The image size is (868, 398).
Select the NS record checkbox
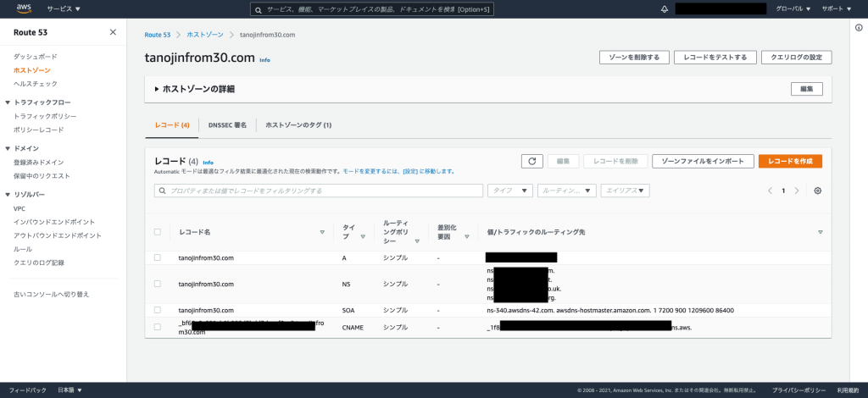click(x=157, y=284)
